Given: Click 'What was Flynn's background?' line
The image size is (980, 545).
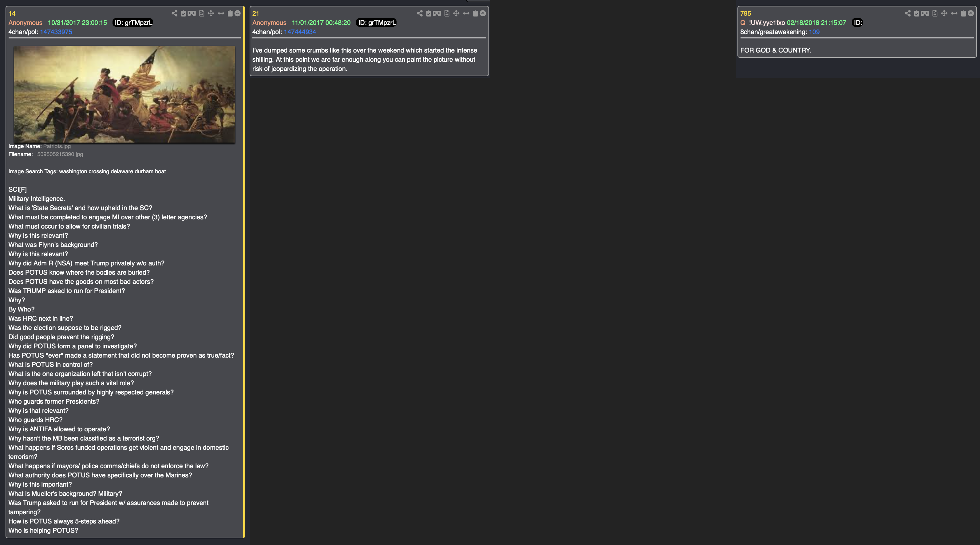Looking at the screenshot, I should (53, 245).
